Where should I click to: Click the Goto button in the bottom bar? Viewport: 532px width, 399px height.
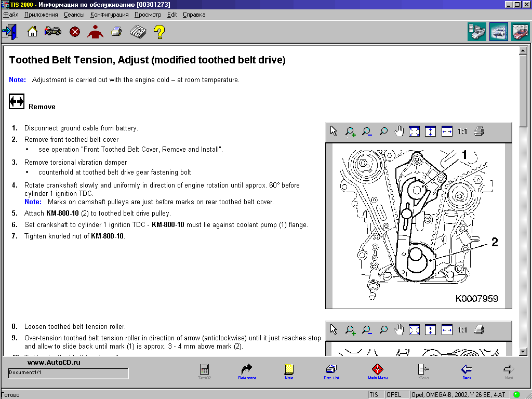(x=424, y=371)
